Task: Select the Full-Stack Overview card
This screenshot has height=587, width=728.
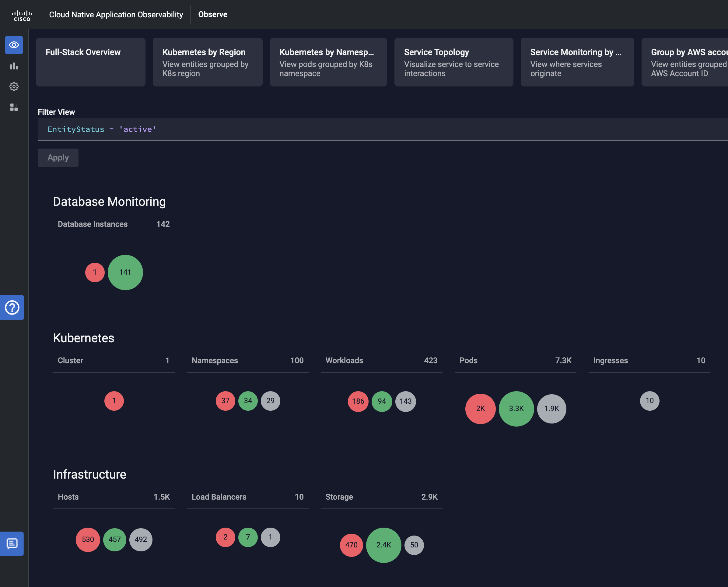Action: point(91,62)
